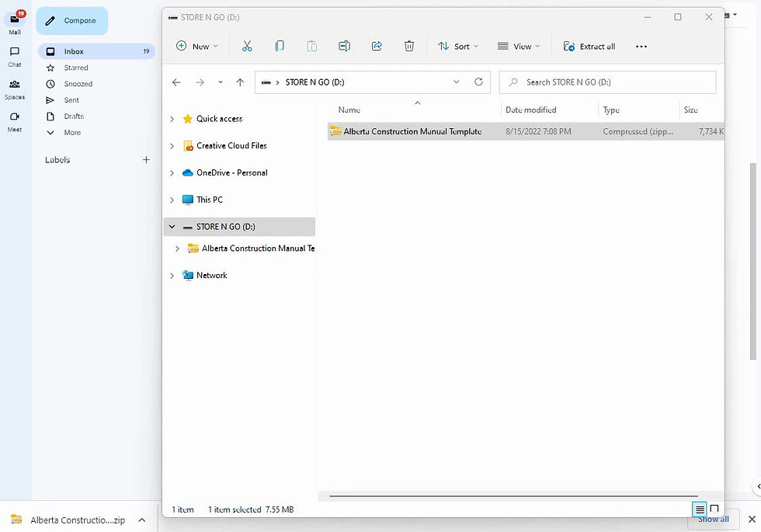Go forward using the forward arrow

[200, 82]
